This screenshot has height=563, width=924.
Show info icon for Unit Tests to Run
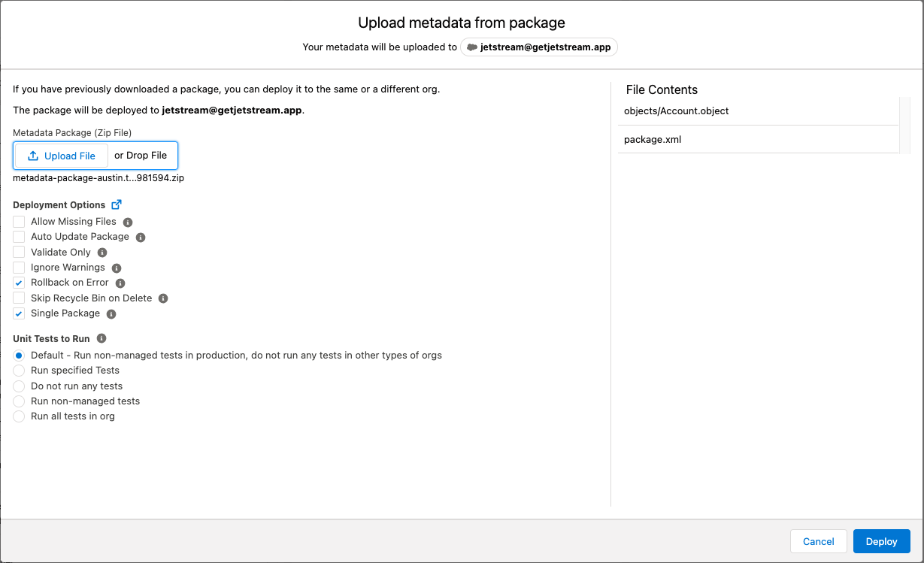click(x=101, y=338)
